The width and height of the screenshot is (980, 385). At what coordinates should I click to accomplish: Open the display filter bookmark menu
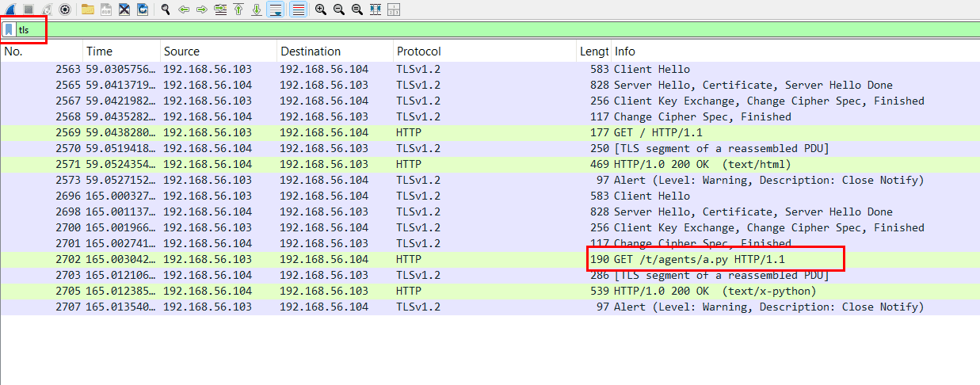point(9,29)
